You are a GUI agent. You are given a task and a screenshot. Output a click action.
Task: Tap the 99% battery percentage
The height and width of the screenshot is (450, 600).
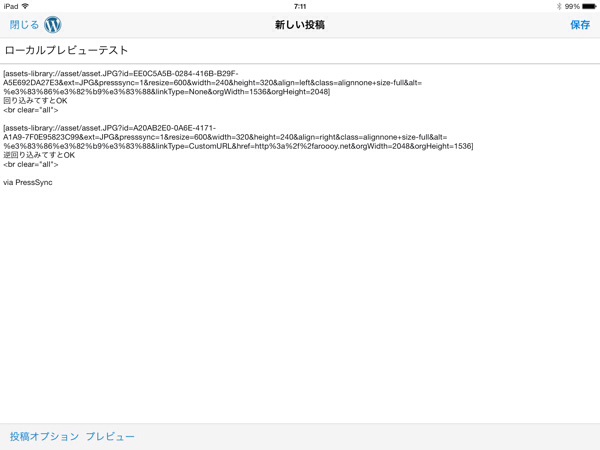[572, 6]
